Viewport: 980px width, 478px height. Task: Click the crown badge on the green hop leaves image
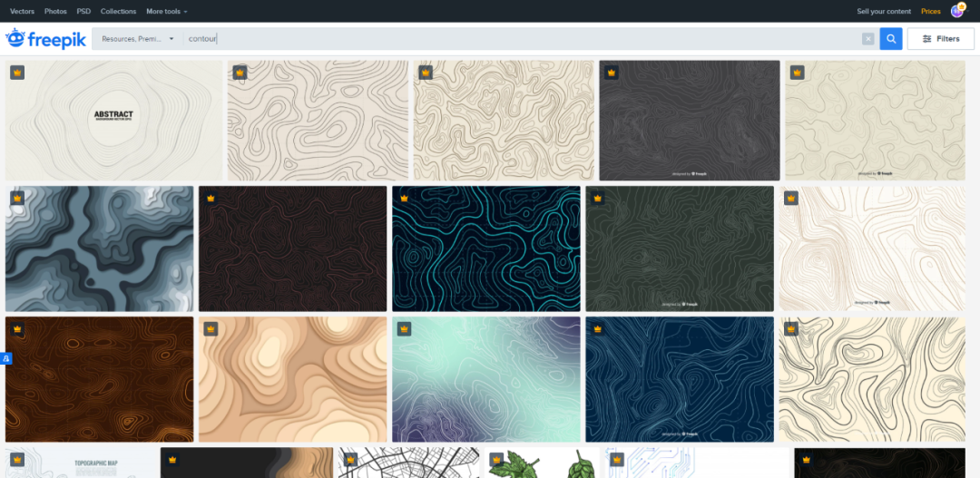pos(496,459)
